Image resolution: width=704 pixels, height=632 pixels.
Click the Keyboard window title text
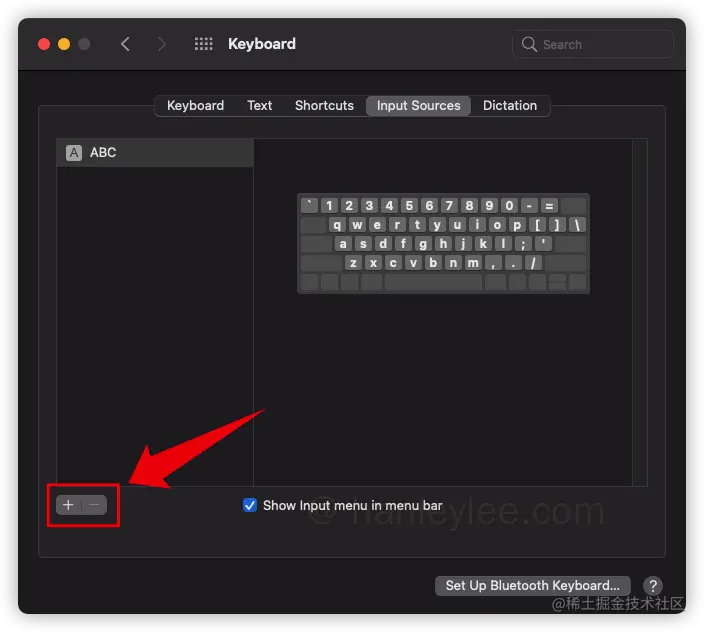point(262,44)
